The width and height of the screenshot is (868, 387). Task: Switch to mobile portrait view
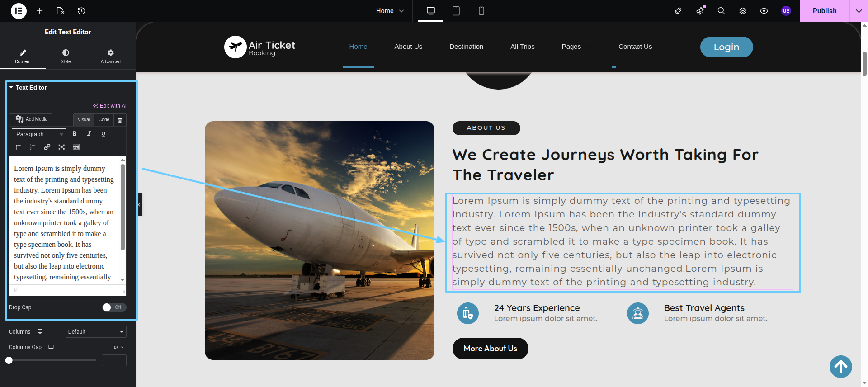(481, 11)
